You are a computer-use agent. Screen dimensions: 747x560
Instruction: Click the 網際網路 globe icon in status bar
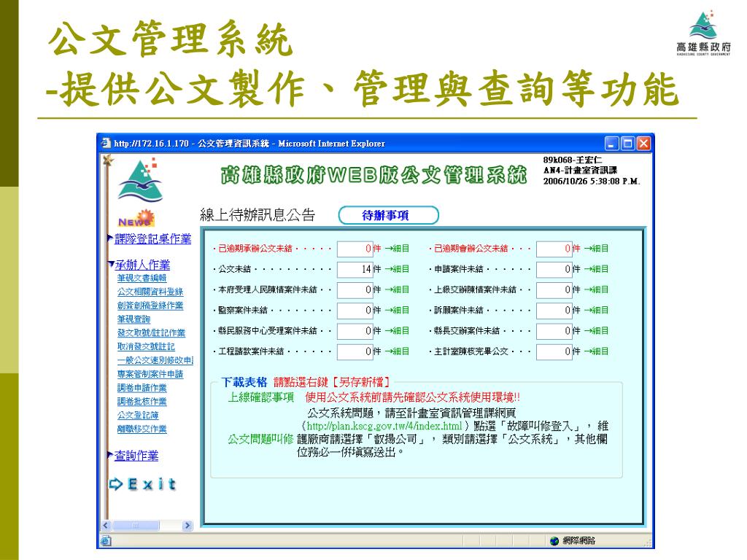(554, 540)
